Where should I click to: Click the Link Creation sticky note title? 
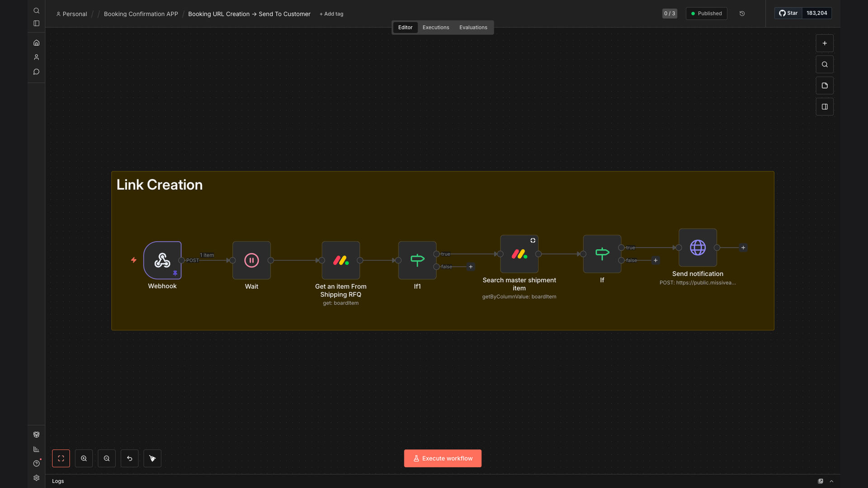click(x=160, y=185)
